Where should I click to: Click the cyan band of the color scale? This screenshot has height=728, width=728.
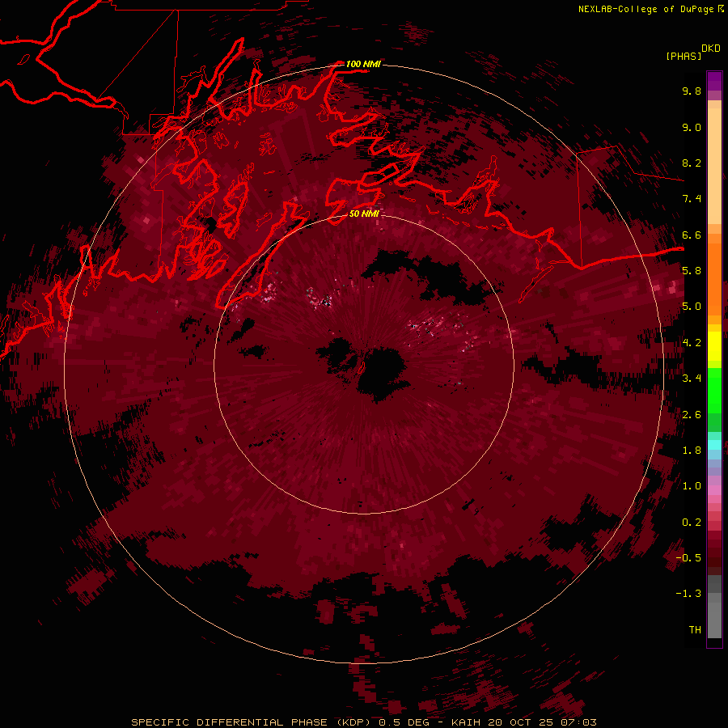pyautogui.click(x=714, y=445)
